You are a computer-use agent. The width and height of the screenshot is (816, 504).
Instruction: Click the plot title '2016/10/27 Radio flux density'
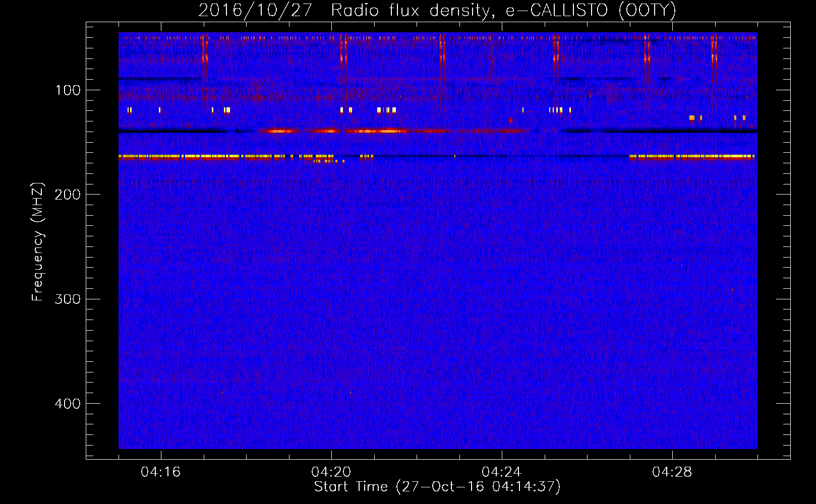click(x=437, y=10)
